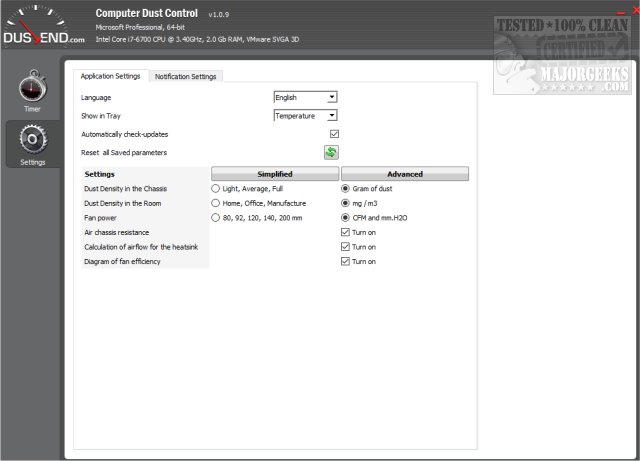Toggle Turn on for Diagram of fan efficiency
Image resolution: width=640 pixels, height=461 pixels.
pos(345,261)
